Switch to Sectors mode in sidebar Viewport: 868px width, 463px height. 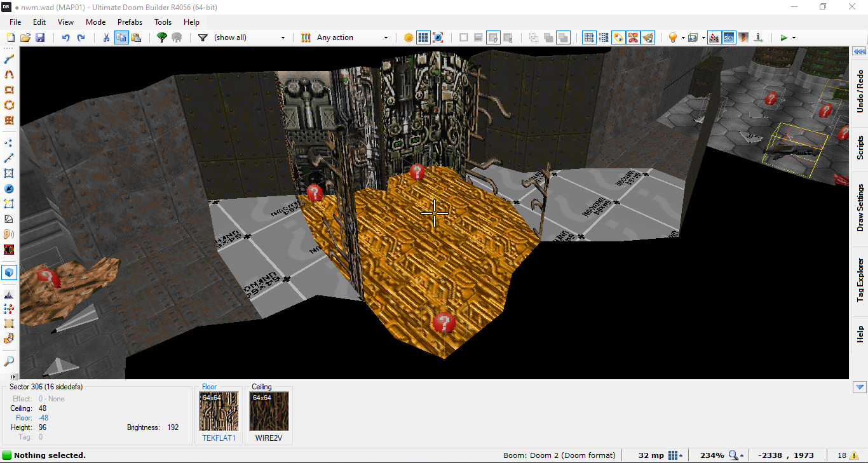tap(9, 173)
